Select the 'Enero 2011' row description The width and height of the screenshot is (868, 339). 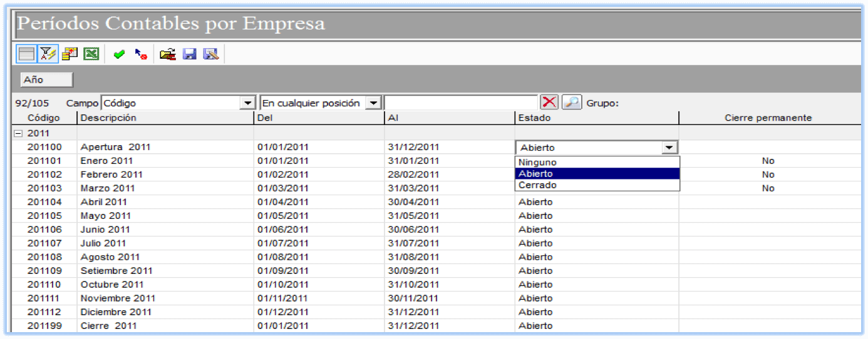coord(105,161)
